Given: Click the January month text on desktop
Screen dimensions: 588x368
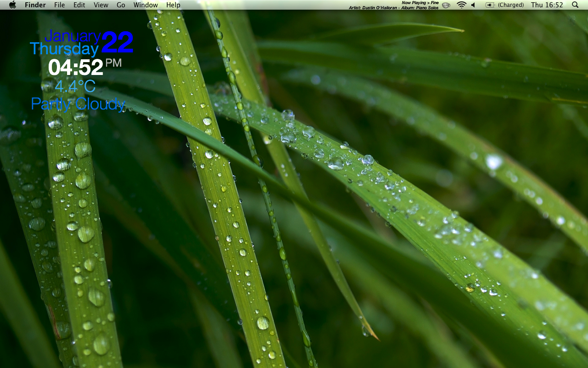Looking at the screenshot, I should point(73,36).
